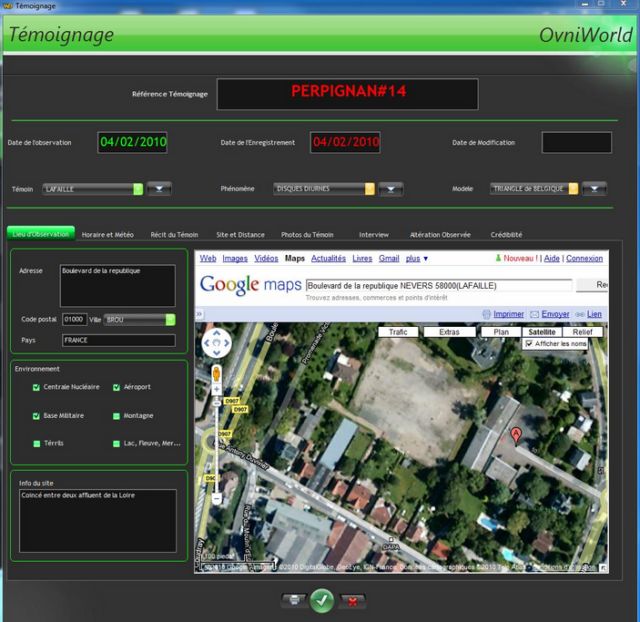The height and width of the screenshot is (622, 640).
Task: Open the Actualités link
Action: tap(328, 258)
